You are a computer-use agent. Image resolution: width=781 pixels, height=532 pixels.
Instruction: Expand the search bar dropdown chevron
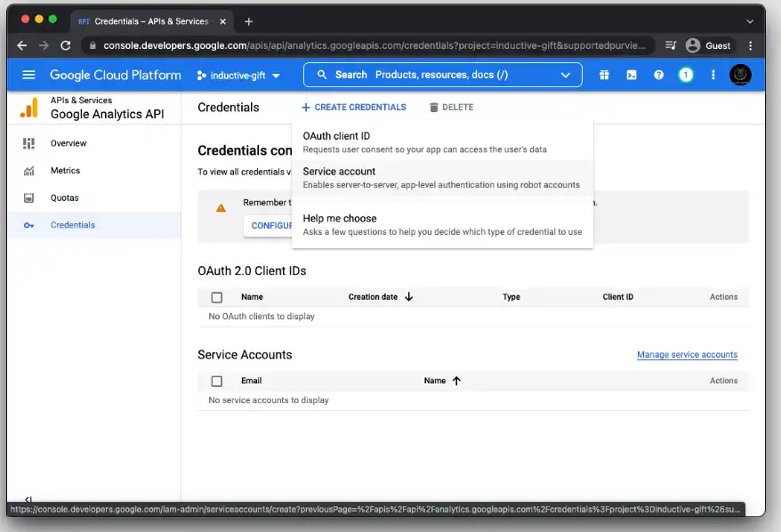pos(566,75)
